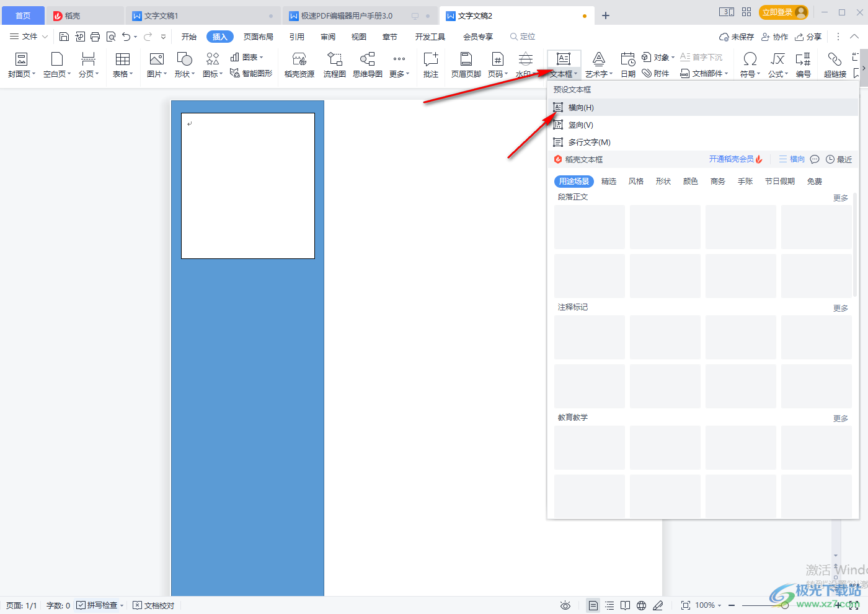Toggle document proofreading (文档校对)

pyautogui.click(x=154, y=605)
